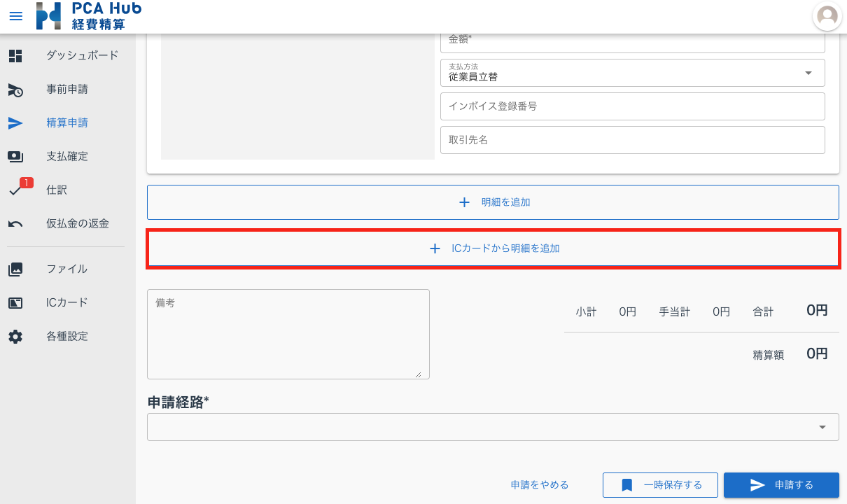Click the ファイル image icon in sidebar

pos(15,269)
